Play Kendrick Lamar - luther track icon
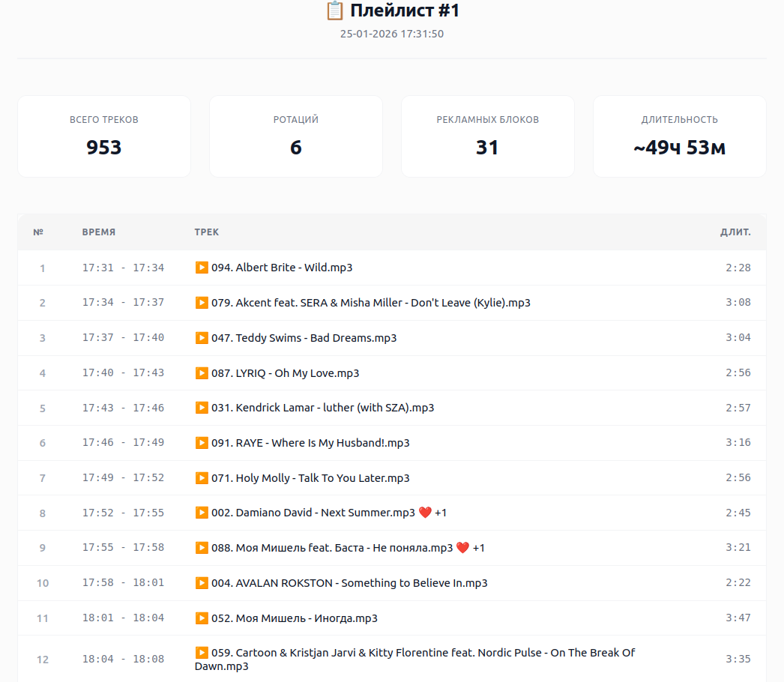This screenshot has width=784, height=682. point(202,408)
